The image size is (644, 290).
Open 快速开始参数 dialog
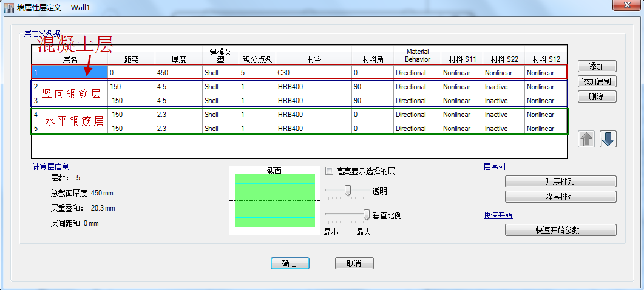point(560,230)
